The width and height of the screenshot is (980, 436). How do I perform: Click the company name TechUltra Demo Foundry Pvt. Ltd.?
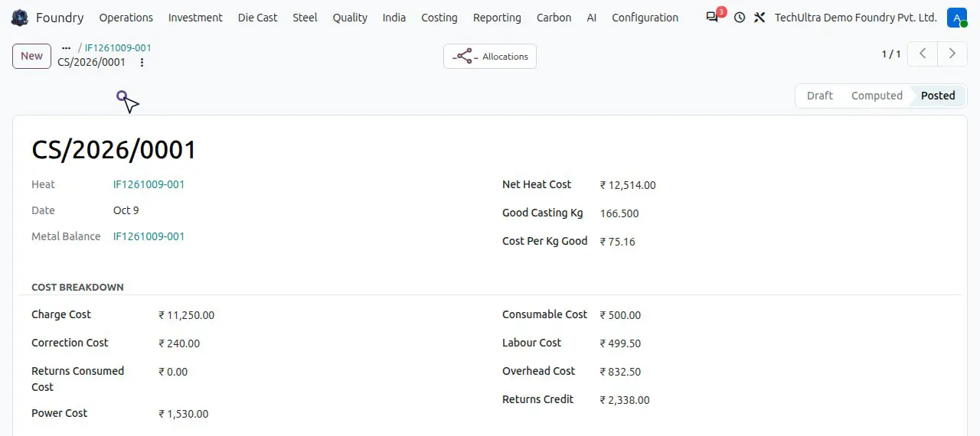(855, 18)
